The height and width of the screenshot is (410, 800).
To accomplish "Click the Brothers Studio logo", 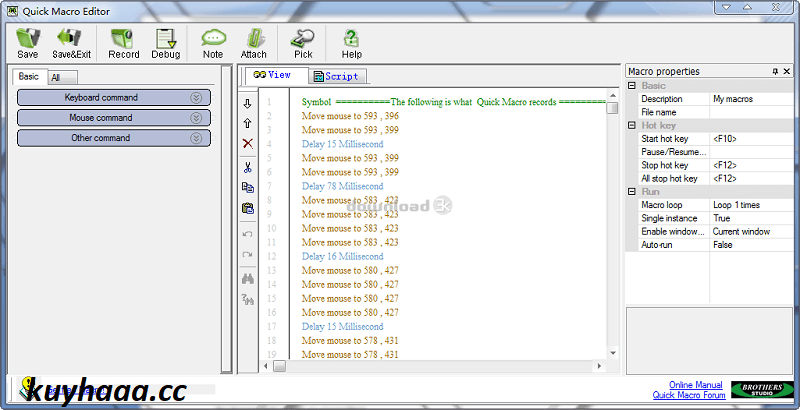I will 762,390.
